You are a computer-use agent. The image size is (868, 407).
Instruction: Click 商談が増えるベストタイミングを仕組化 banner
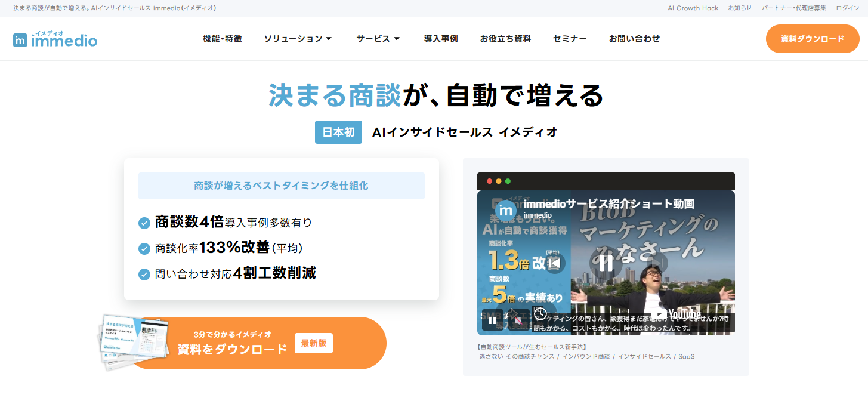point(282,186)
